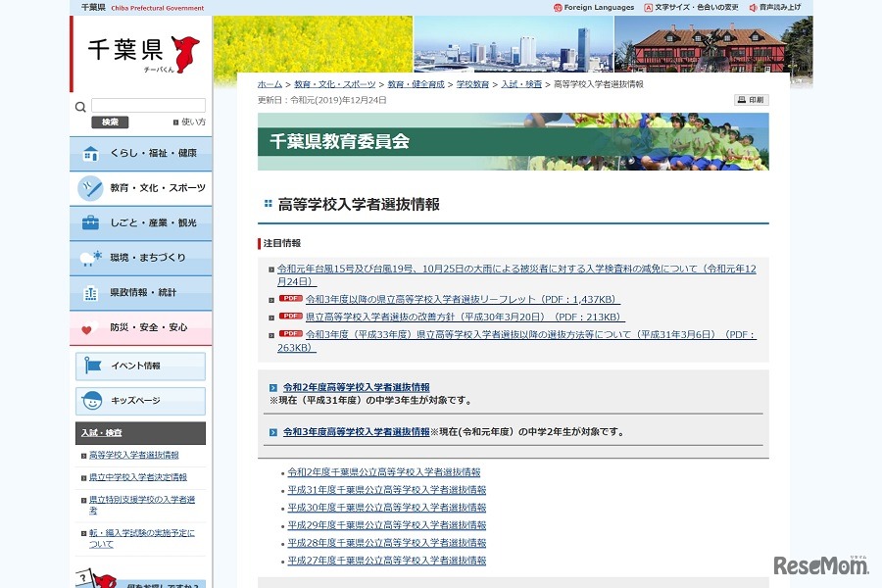
Task: Open the Foreign Languages globe link
Action: [594, 7]
